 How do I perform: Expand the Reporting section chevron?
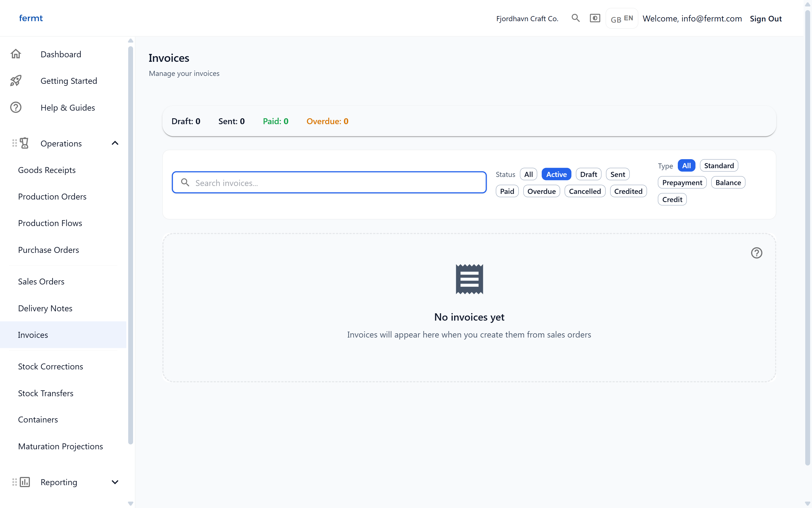pos(115,482)
